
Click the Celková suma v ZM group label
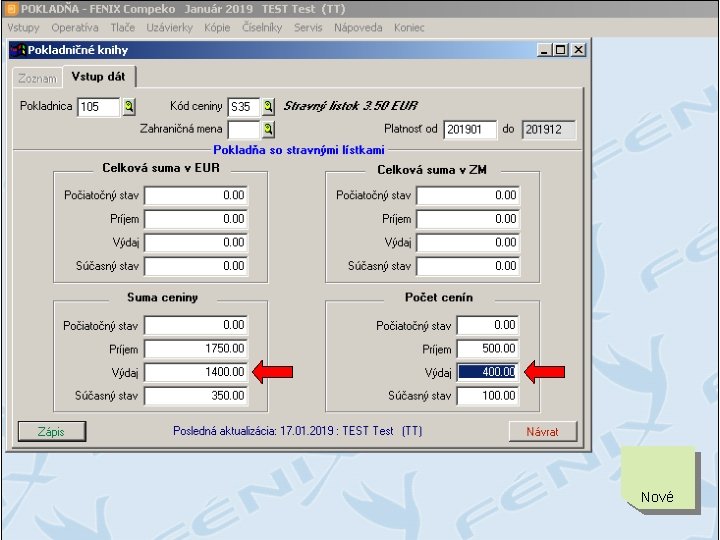tap(432, 170)
